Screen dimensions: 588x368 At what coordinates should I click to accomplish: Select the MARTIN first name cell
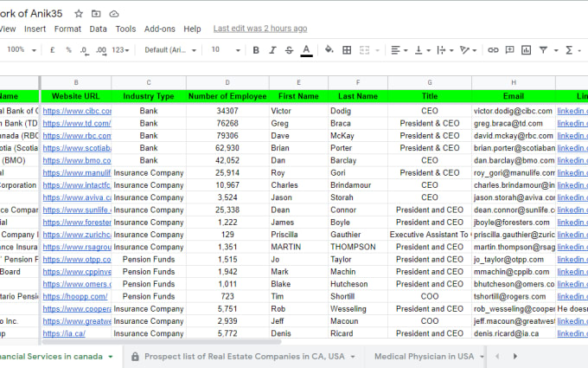coord(298,247)
